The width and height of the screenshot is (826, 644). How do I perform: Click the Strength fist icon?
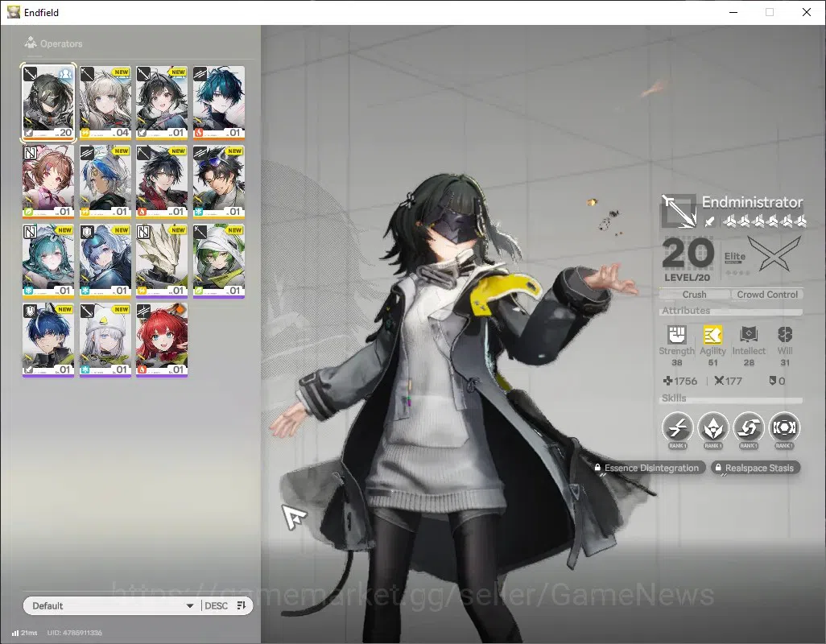[x=677, y=334]
